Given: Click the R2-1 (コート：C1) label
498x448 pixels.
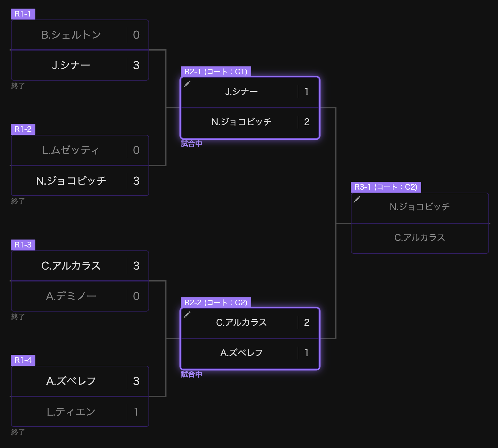Looking at the screenshot, I should tap(216, 72).
